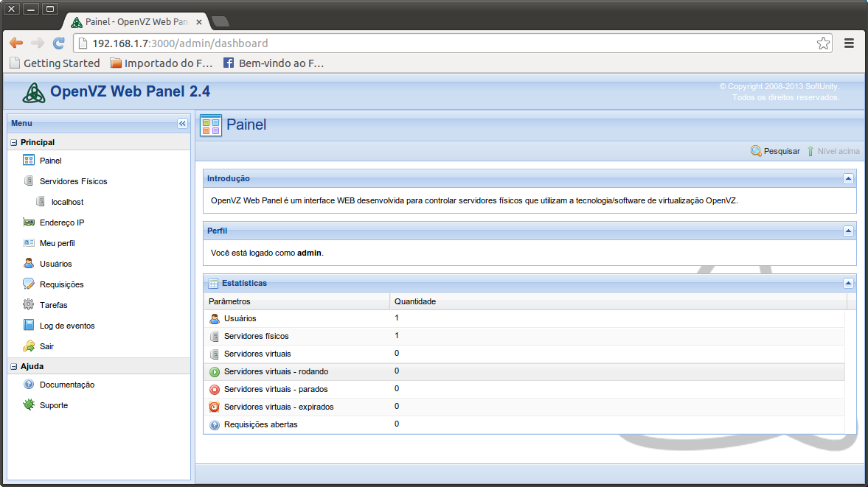Click the expired servers clock icon

click(x=215, y=407)
